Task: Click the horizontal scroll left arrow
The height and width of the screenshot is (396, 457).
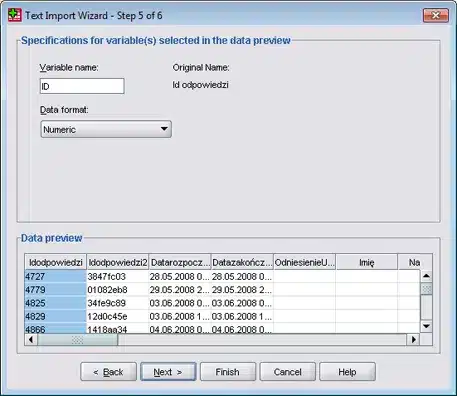Action: click(x=31, y=340)
